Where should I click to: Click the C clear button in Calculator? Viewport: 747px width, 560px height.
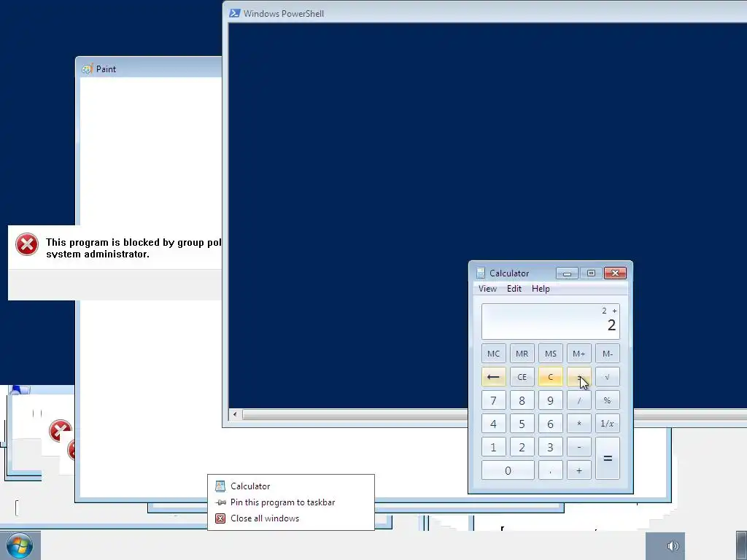(551, 377)
